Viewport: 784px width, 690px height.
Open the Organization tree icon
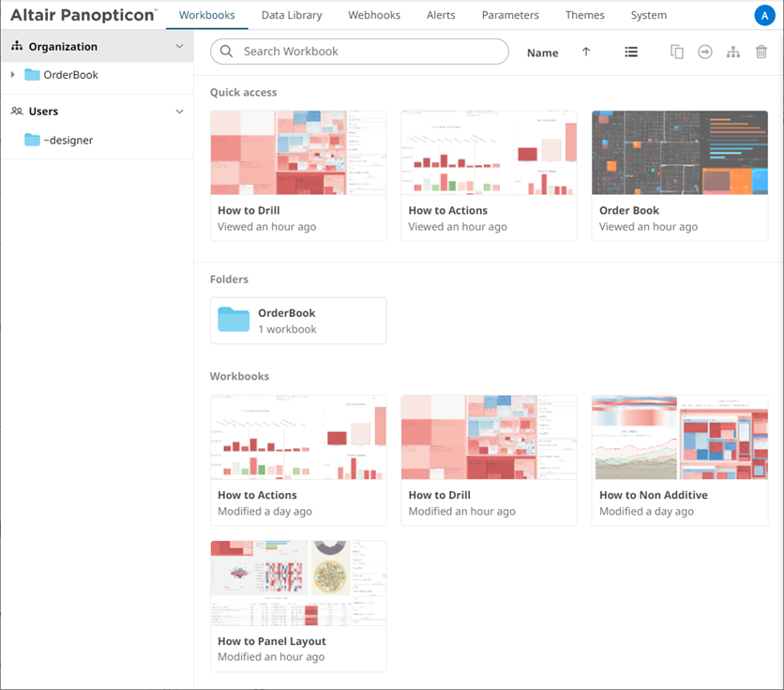pyautogui.click(x=15, y=45)
